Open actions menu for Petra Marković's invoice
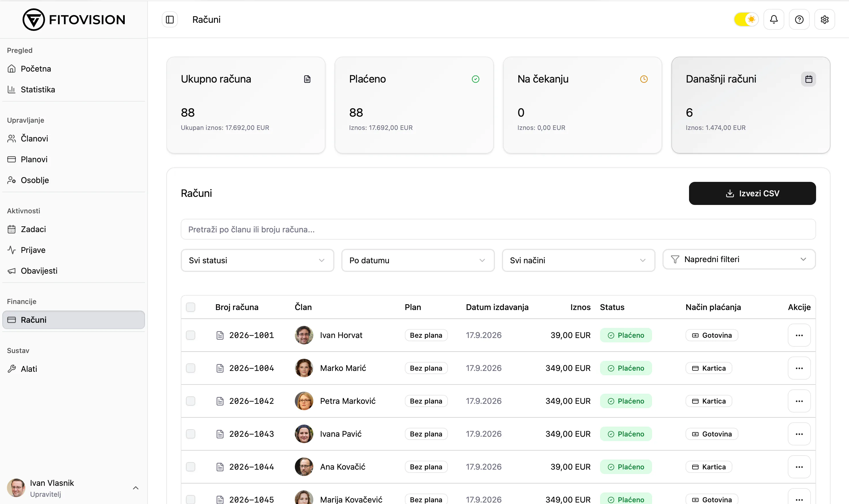Image resolution: width=849 pixels, height=504 pixels. [799, 401]
